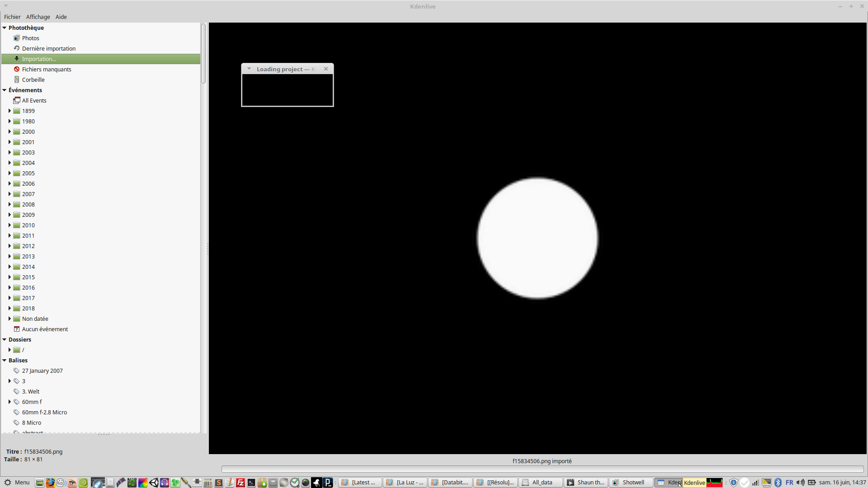Collapse the Photothèque section

(5, 28)
